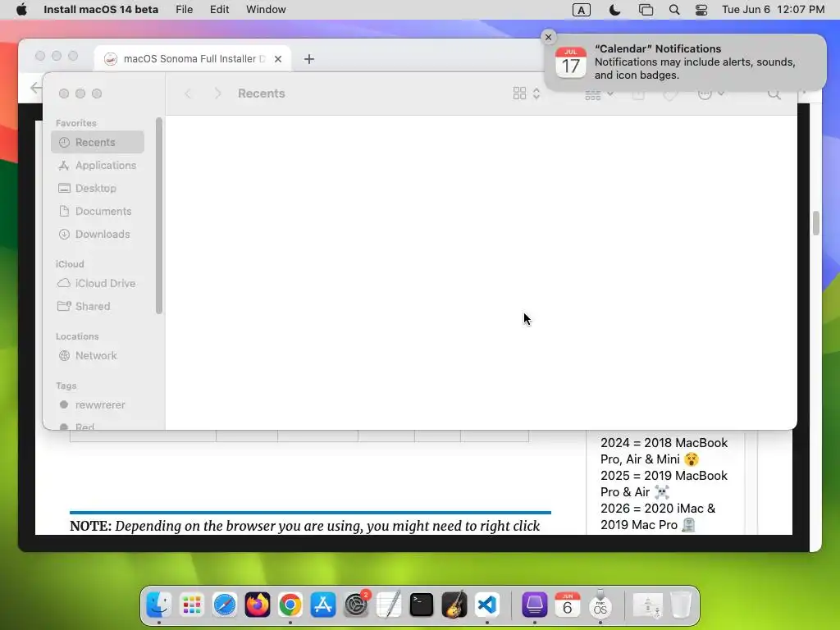
Task: Open Apple Configurator from the Dock
Action: [x=534, y=605]
